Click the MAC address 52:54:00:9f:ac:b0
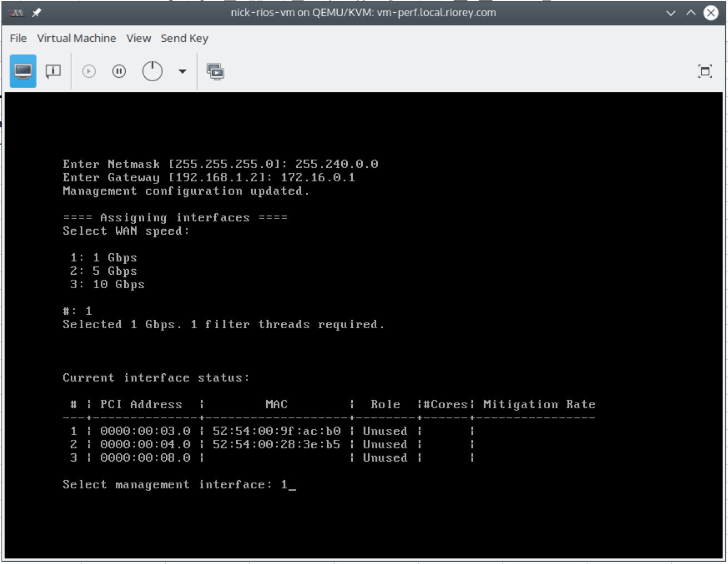The height and width of the screenshot is (564, 728). click(x=277, y=431)
